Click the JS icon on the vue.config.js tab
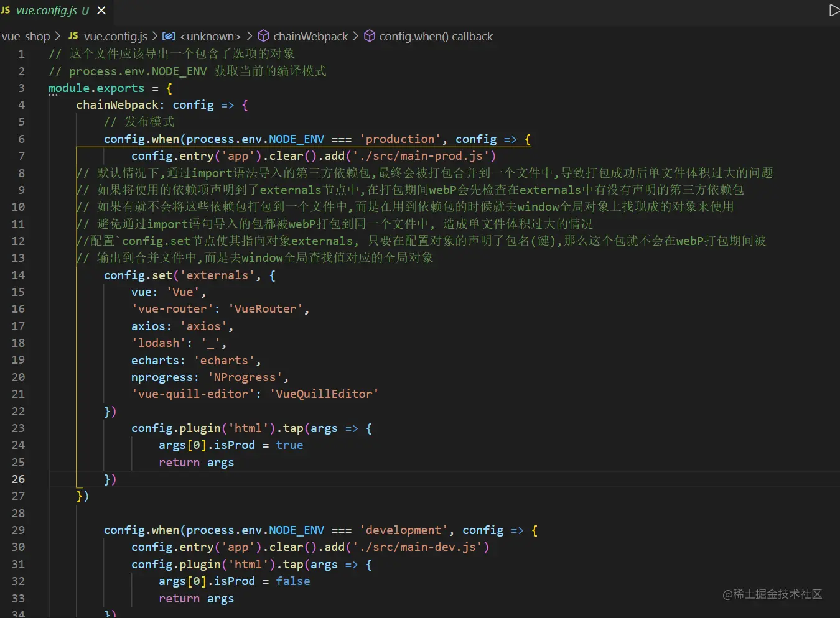The width and height of the screenshot is (840, 618). pos(6,10)
